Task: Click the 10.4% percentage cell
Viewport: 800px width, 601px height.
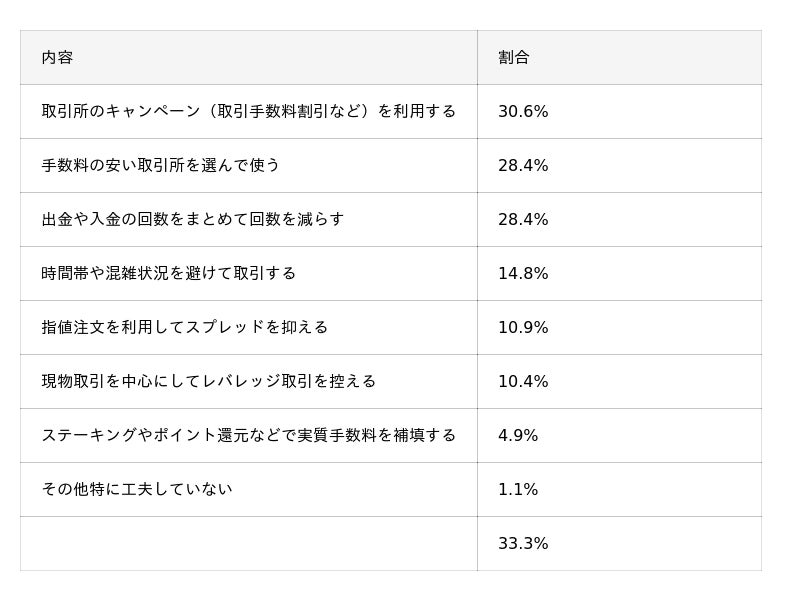Action: tap(523, 382)
